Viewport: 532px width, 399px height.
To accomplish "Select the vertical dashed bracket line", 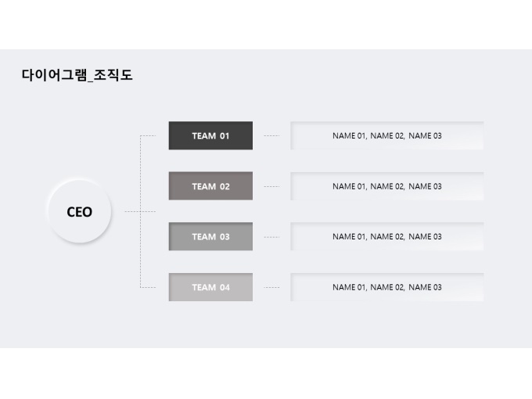I will point(141,211).
